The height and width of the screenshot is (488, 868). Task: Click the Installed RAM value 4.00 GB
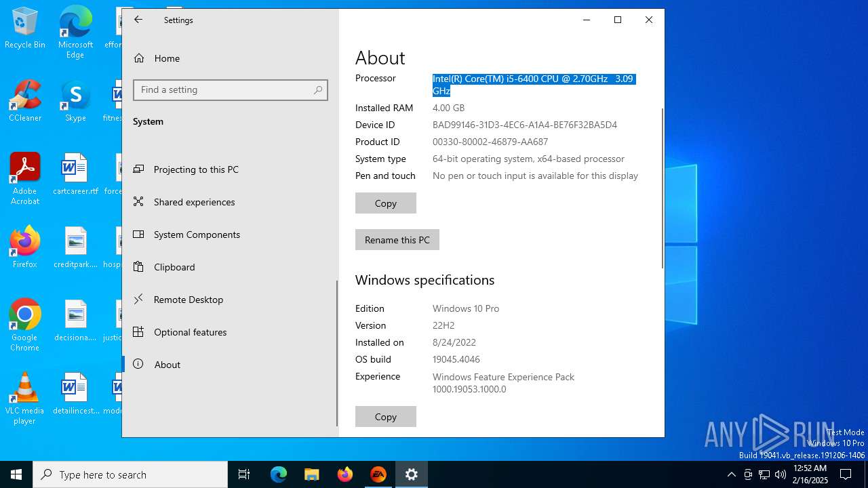(448, 108)
